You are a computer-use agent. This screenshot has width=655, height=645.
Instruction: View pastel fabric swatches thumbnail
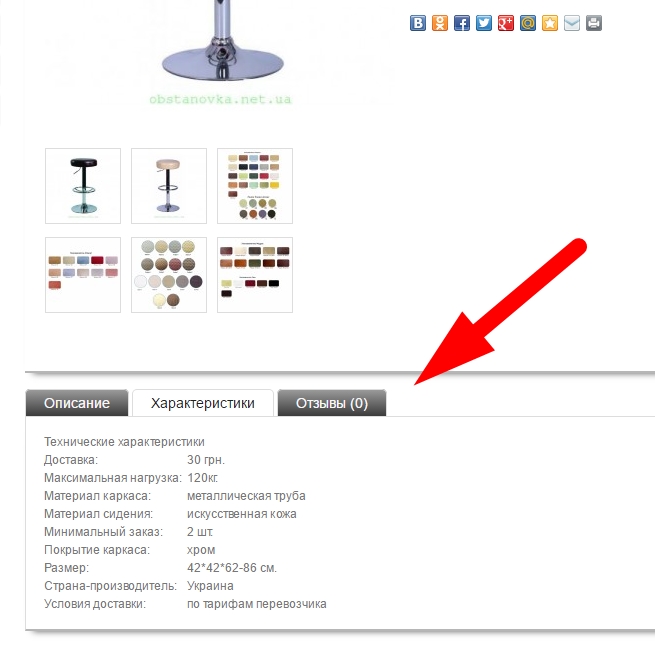[x=83, y=275]
